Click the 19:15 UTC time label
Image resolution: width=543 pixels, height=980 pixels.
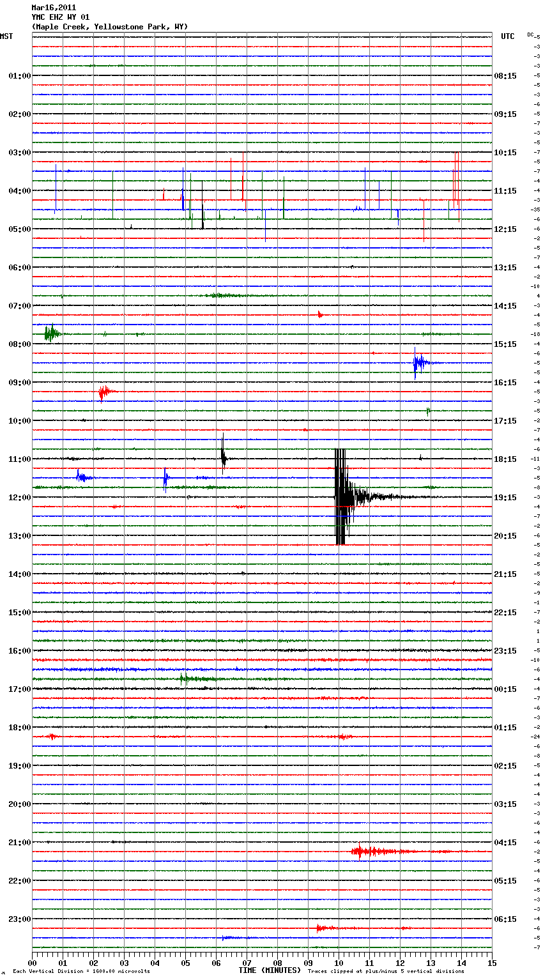(505, 498)
